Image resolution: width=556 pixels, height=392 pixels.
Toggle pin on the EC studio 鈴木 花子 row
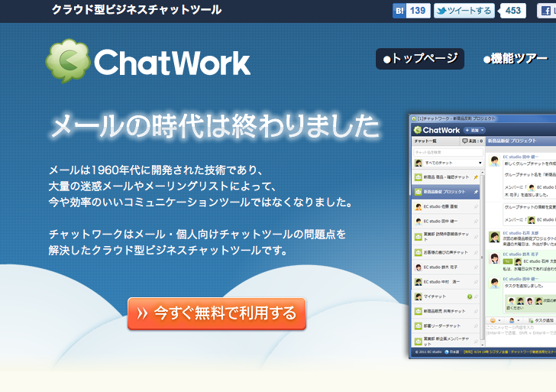[476, 267]
